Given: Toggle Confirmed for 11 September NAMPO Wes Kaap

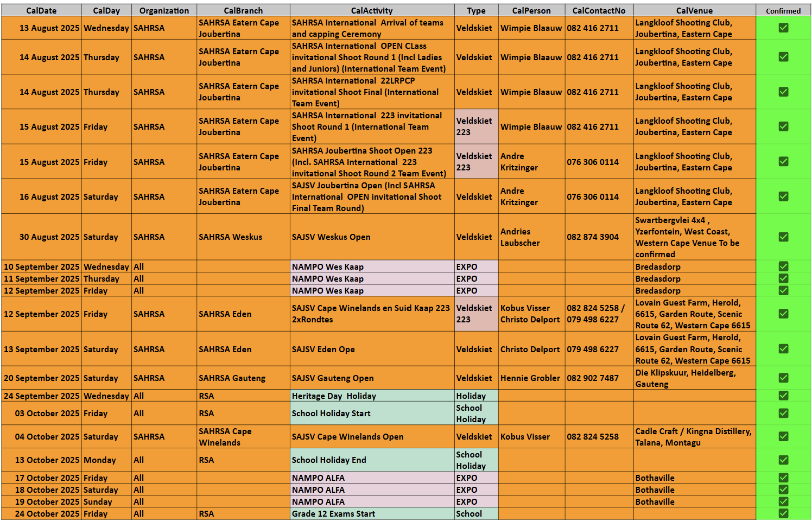Looking at the screenshot, I should 783,278.
